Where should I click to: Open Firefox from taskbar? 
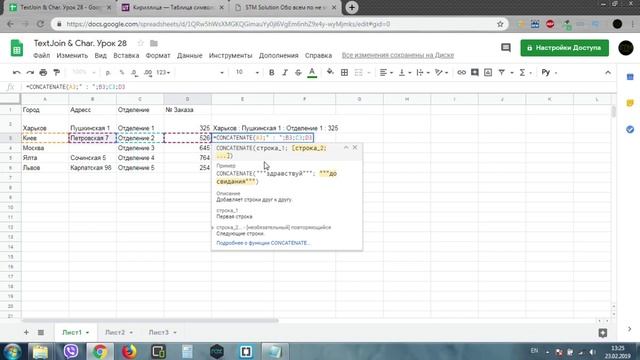129,351
